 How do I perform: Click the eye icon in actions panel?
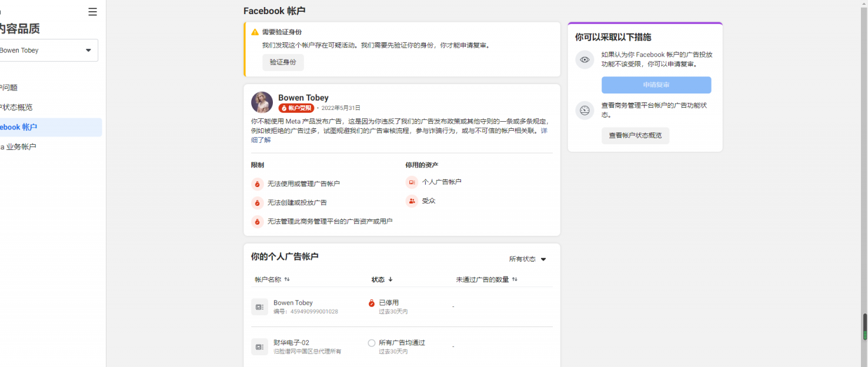click(585, 59)
